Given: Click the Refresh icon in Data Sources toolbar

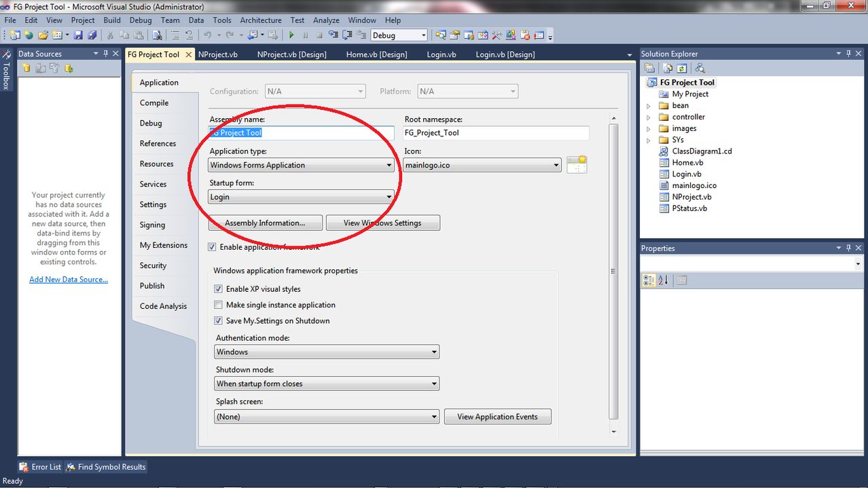Looking at the screenshot, I should [69, 68].
